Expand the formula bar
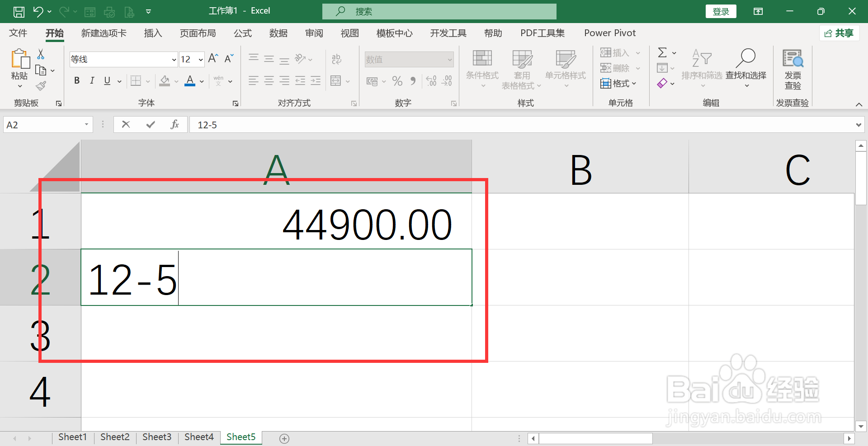The width and height of the screenshot is (868, 446). [859, 125]
